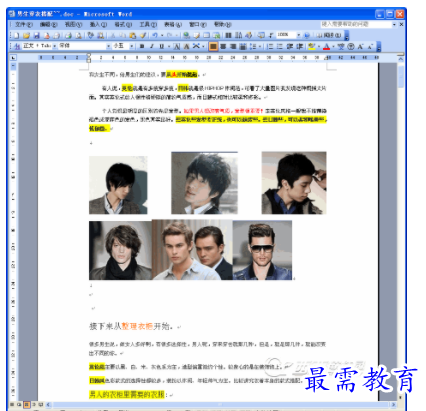426x411 pixels.
Task: Grow font size with the larger A icon
Action: (360, 46)
